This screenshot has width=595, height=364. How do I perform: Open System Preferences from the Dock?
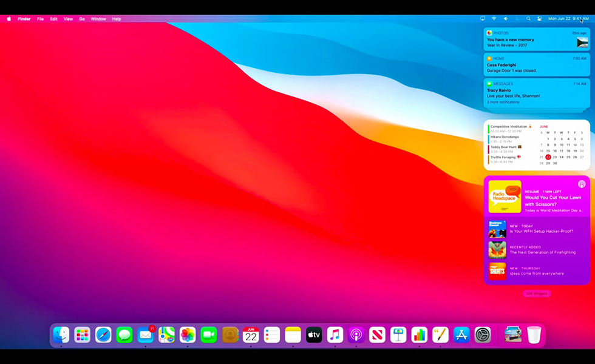[x=482, y=334]
